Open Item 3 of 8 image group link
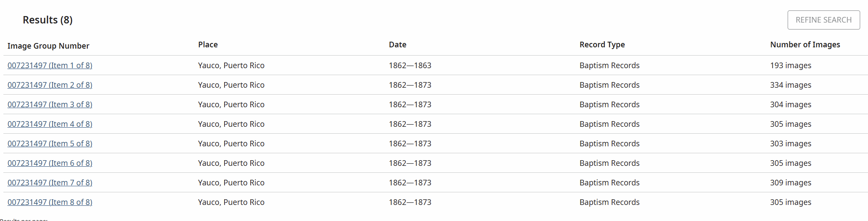868x221 pixels. tap(50, 105)
